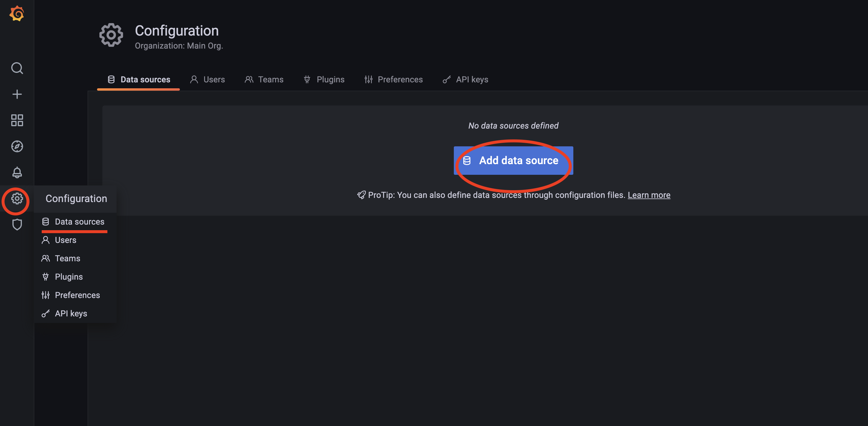Select the Data sources tab

pos(139,80)
